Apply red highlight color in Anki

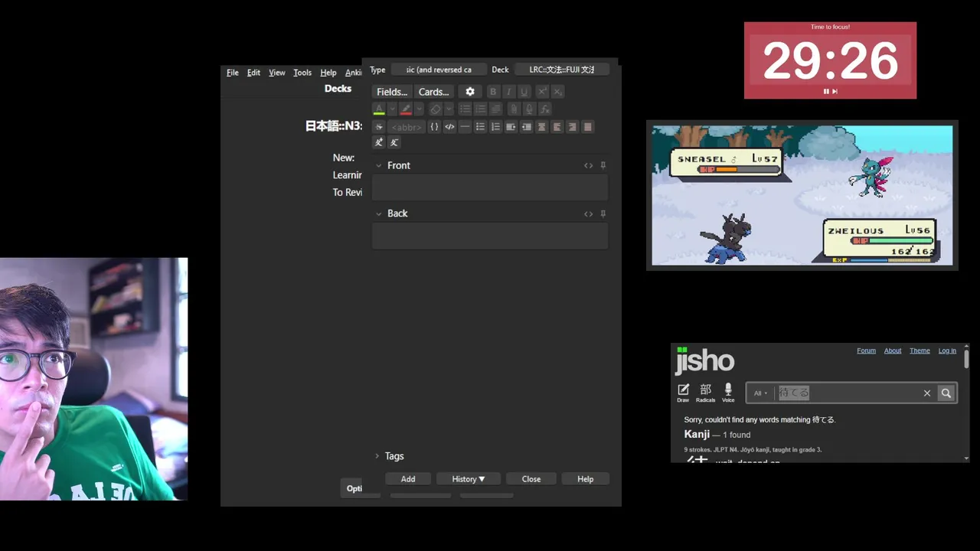click(x=406, y=109)
